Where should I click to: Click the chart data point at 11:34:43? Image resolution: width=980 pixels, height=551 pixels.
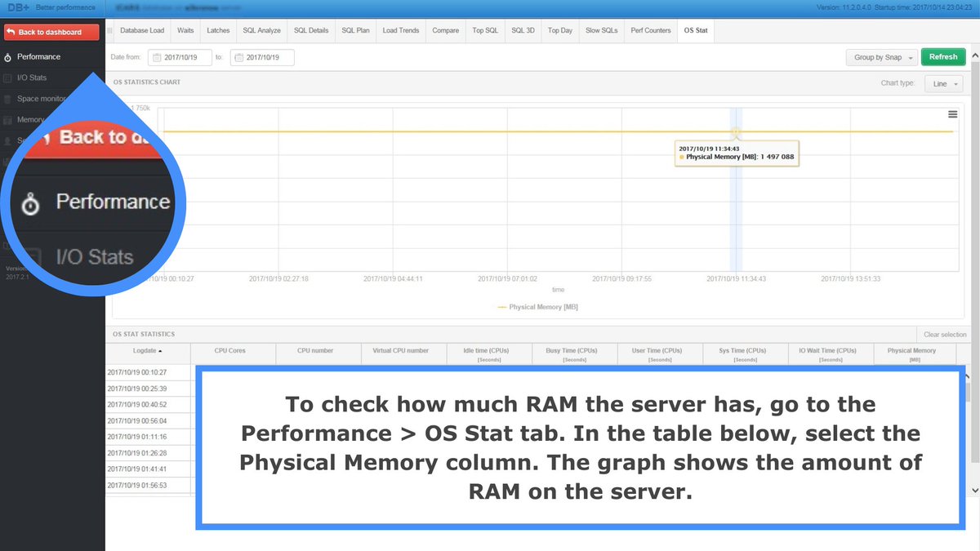(x=736, y=131)
